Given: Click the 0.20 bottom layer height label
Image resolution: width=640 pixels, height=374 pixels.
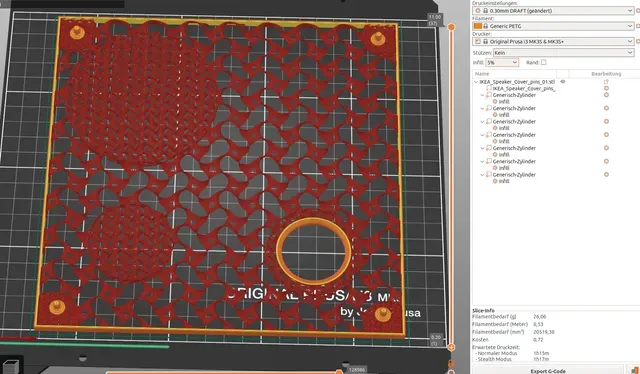Looking at the screenshot, I should [436, 340].
